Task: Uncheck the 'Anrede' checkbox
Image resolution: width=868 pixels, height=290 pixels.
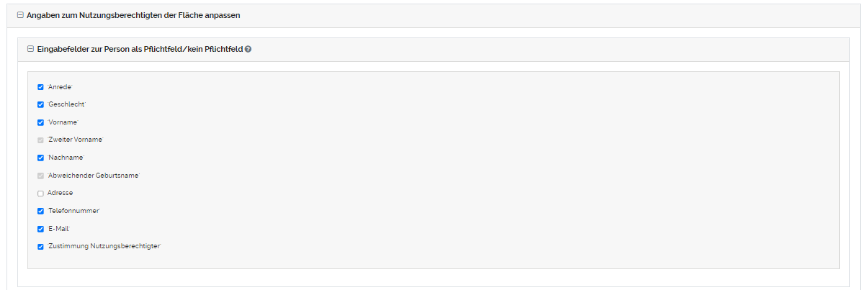Action: click(x=40, y=87)
